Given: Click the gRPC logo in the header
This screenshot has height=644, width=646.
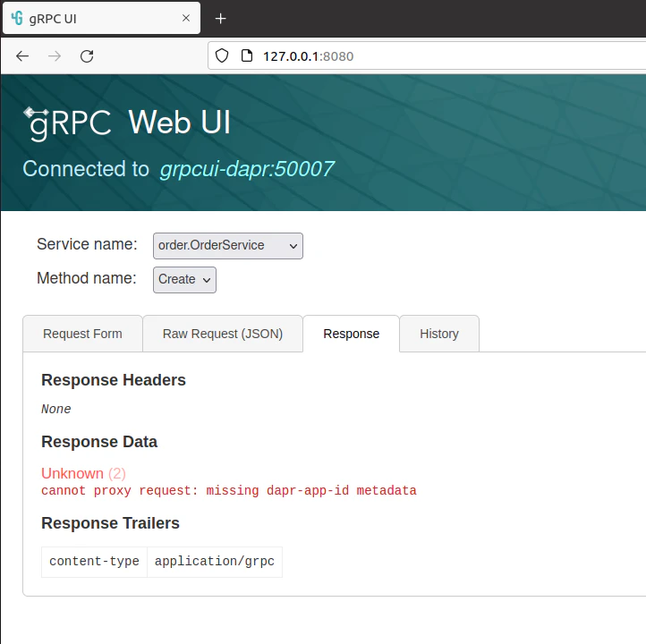Looking at the screenshot, I should click(x=68, y=123).
